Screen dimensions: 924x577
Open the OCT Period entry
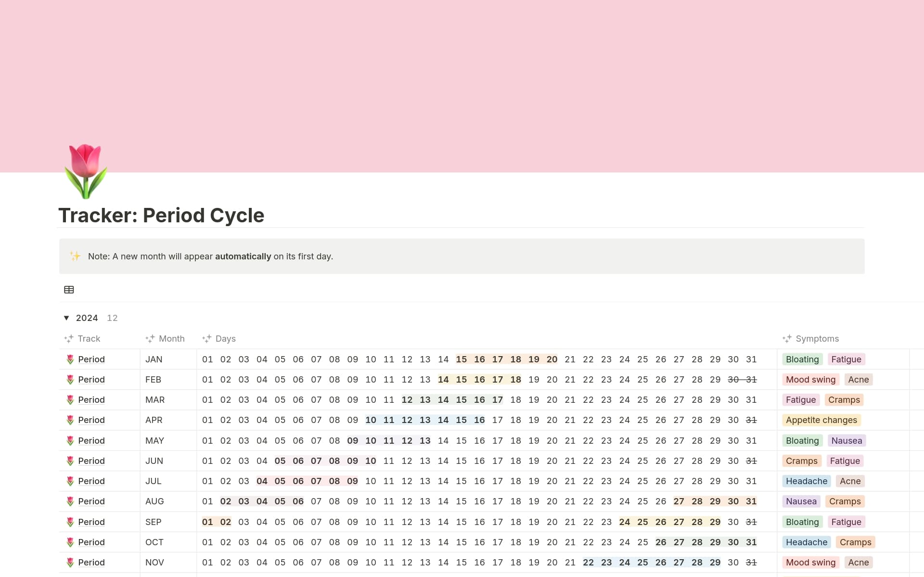[91, 542]
